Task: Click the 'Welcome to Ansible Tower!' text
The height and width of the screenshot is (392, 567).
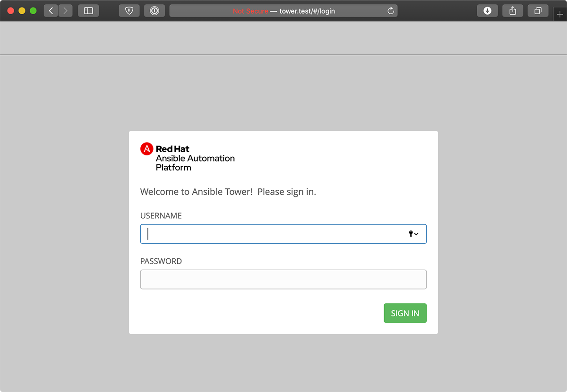Action: coord(197,192)
